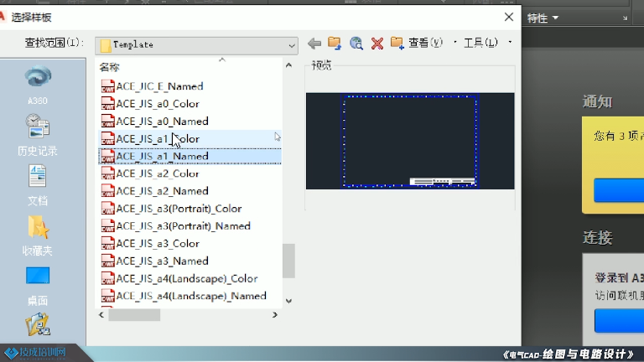Select ACE_JIS_a3_Named template

(162, 261)
